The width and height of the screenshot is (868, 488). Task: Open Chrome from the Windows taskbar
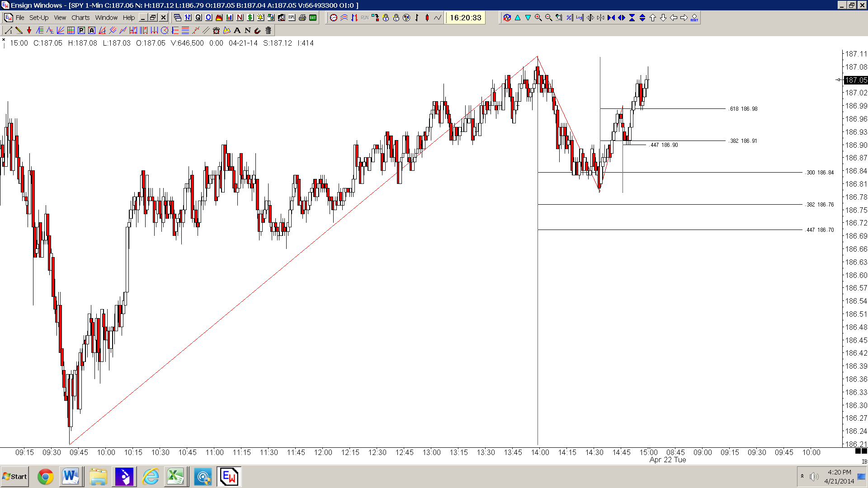point(45,477)
